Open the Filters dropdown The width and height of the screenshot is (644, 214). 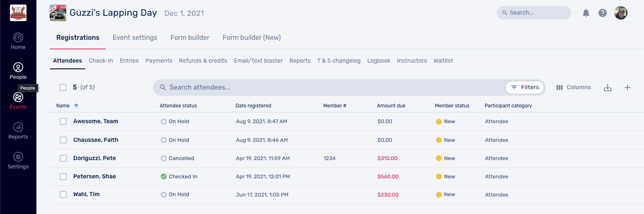click(x=525, y=88)
